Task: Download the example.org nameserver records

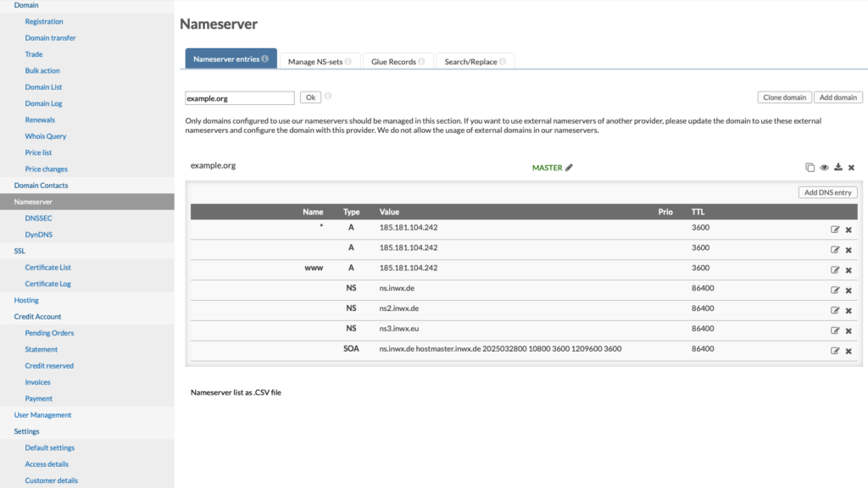Action: point(837,167)
